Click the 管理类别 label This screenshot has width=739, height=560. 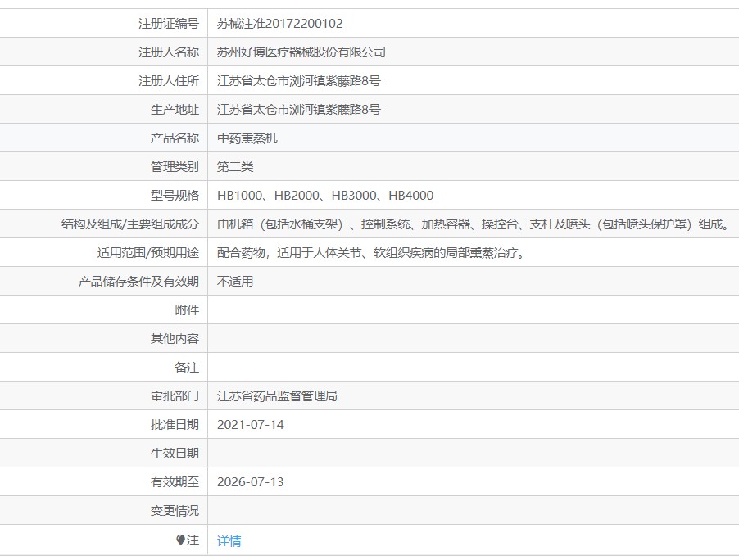click(175, 167)
